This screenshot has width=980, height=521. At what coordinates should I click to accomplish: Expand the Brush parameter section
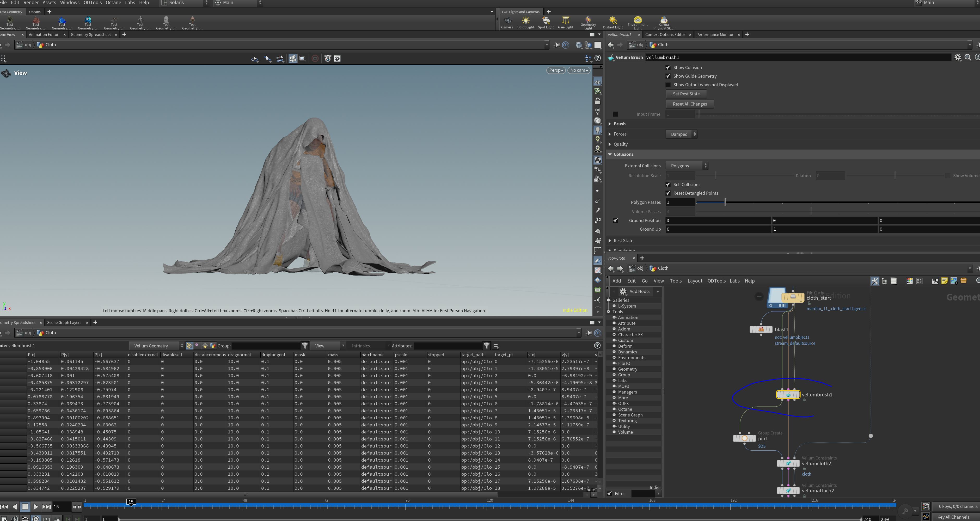[x=619, y=124]
